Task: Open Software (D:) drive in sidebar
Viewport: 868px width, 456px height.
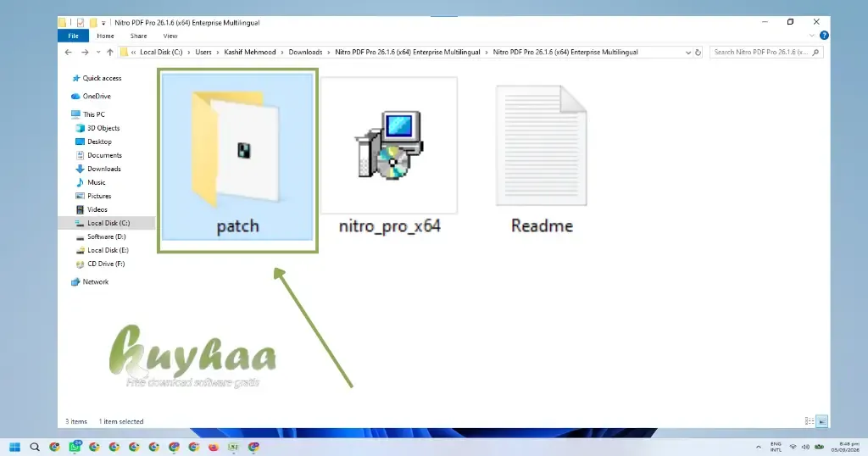Action: [101, 236]
